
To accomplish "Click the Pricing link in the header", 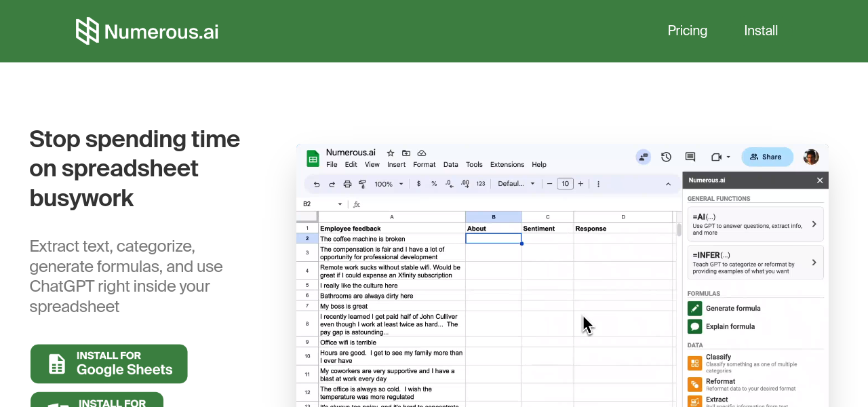I will tap(687, 31).
